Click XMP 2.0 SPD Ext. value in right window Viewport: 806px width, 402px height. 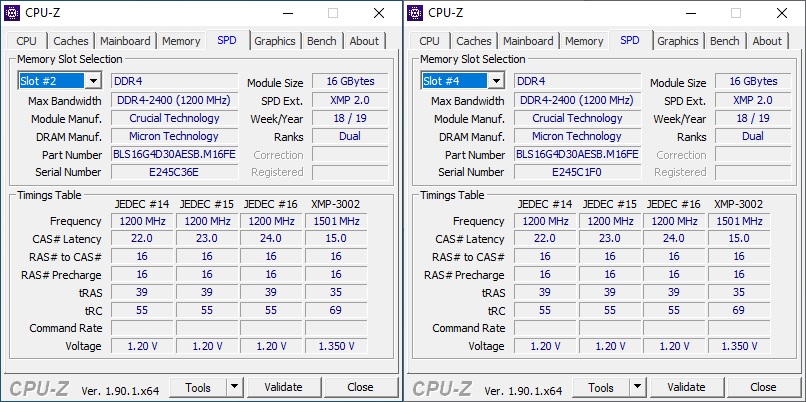tap(753, 100)
